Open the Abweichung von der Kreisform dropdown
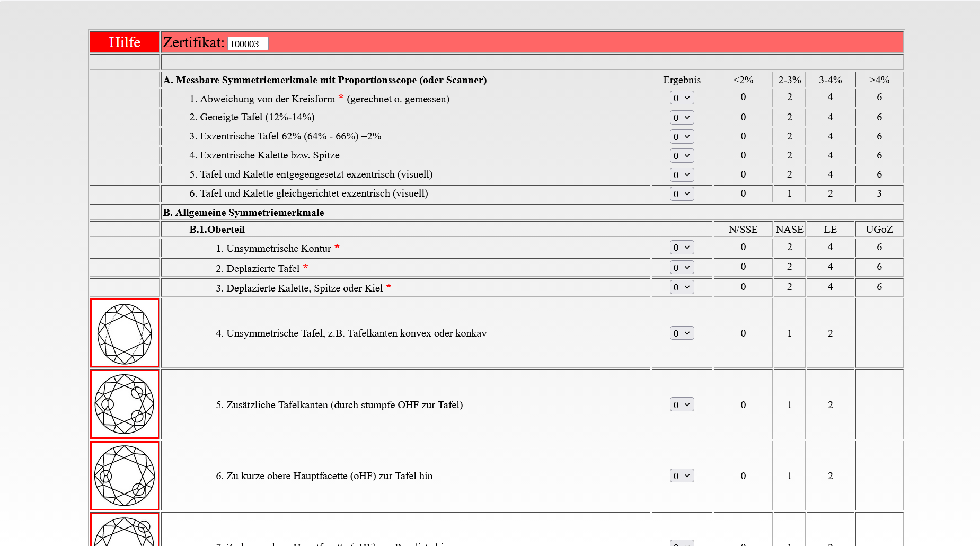 point(682,98)
